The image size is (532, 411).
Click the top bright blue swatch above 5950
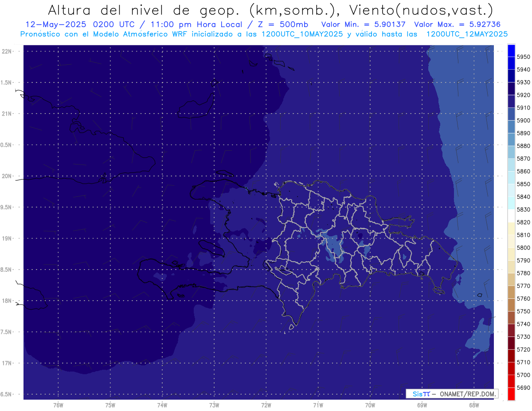(511, 51)
